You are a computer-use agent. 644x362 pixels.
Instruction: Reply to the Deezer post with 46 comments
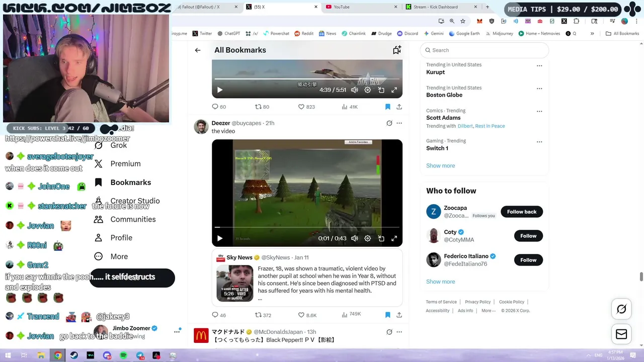(x=219, y=315)
